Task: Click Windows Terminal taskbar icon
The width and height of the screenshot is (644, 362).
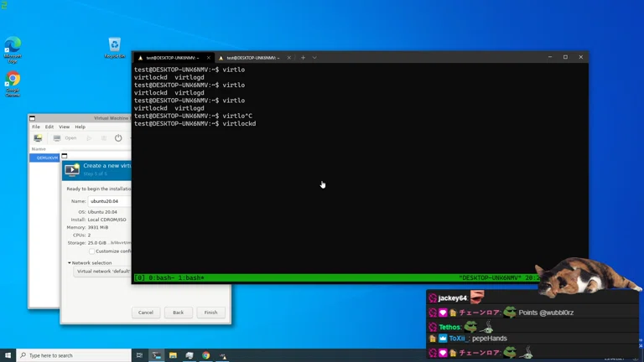Action: click(x=157, y=355)
